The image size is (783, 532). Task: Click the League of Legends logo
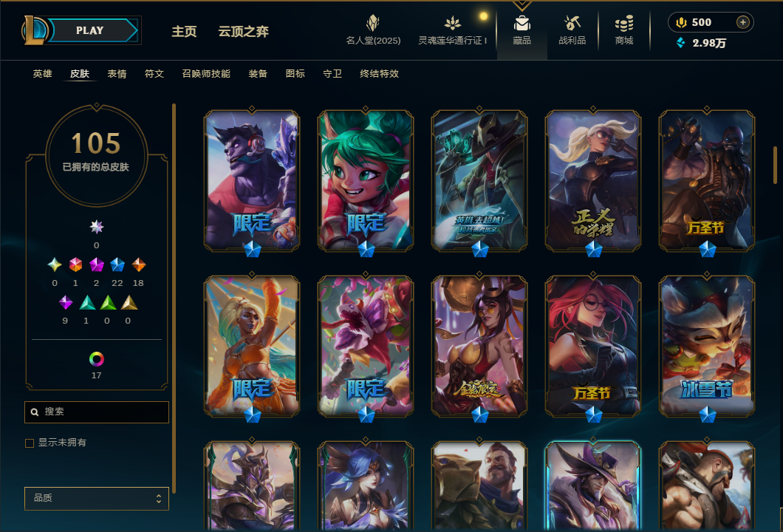pyautogui.click(x=34, y=30)
